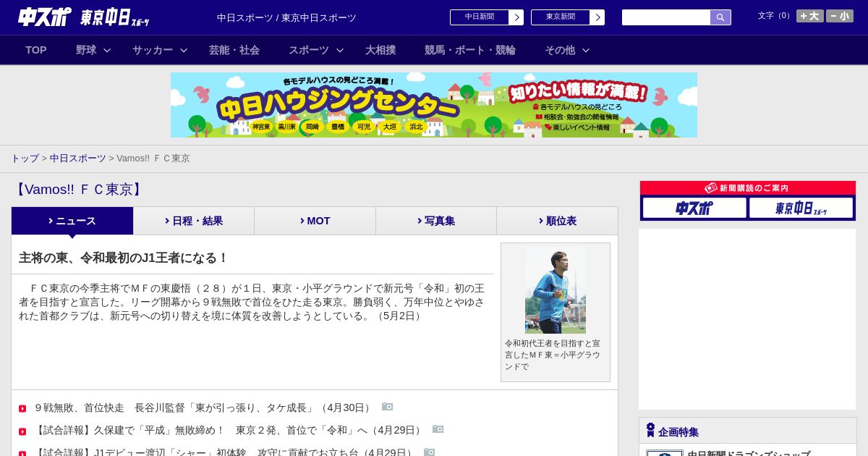Screen dimensions: 868x456
Task: Click camera icon beside J1デビュー渡辺 article
Action: coord(429,452)
